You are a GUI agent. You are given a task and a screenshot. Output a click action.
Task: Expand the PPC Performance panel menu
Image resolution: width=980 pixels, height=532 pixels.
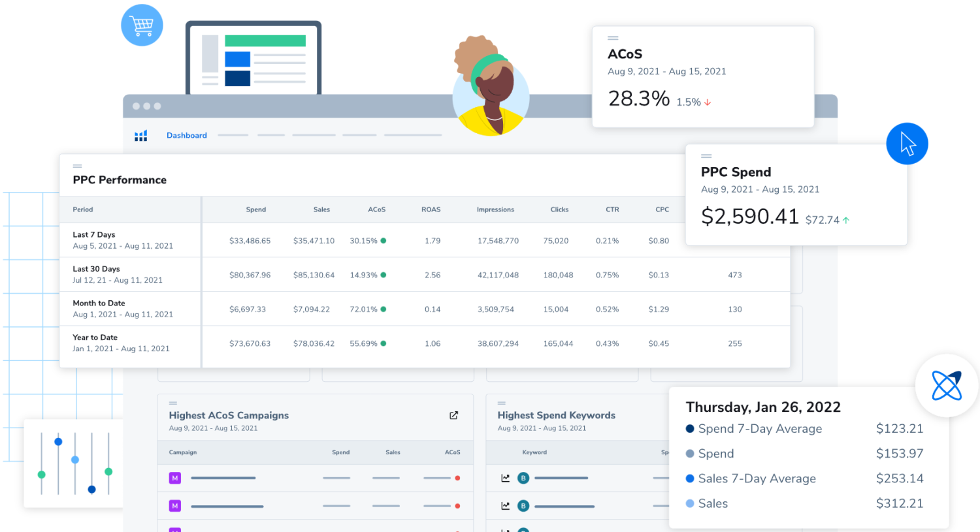[78, 166]
